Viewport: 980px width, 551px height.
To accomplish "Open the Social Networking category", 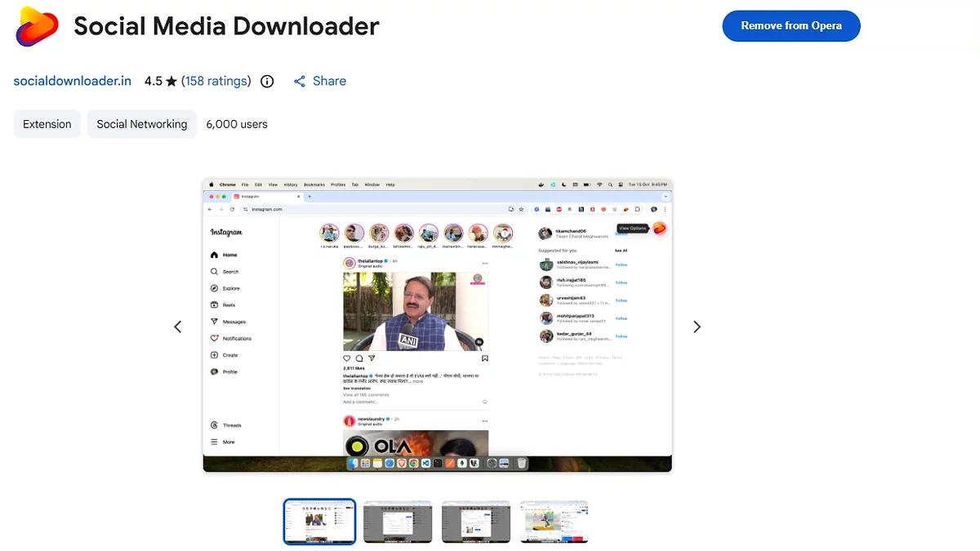I will point(141,123).
